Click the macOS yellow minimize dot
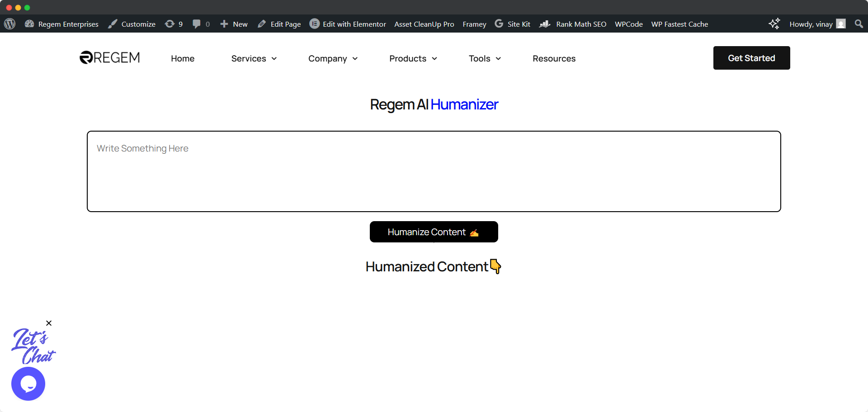The height and width of the screenshot is (412, 868). (x=18, y=8)
